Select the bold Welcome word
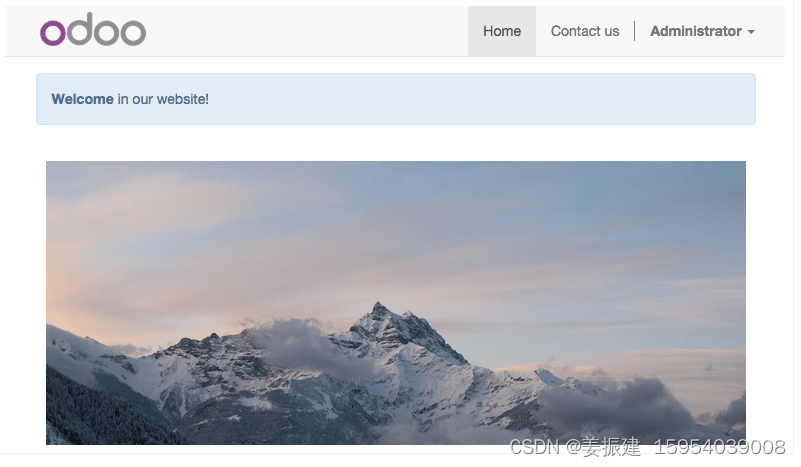 [83, 100]
